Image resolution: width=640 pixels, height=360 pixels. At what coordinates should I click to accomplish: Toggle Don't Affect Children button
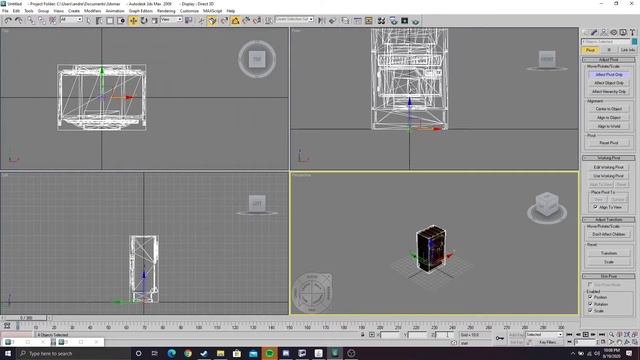point(609,234)
